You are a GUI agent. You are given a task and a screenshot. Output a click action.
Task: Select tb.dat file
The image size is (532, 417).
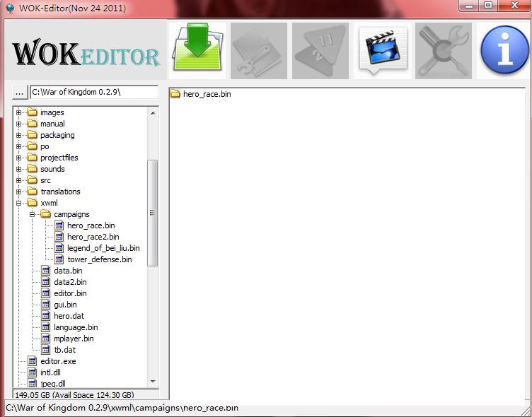point(65,350)
